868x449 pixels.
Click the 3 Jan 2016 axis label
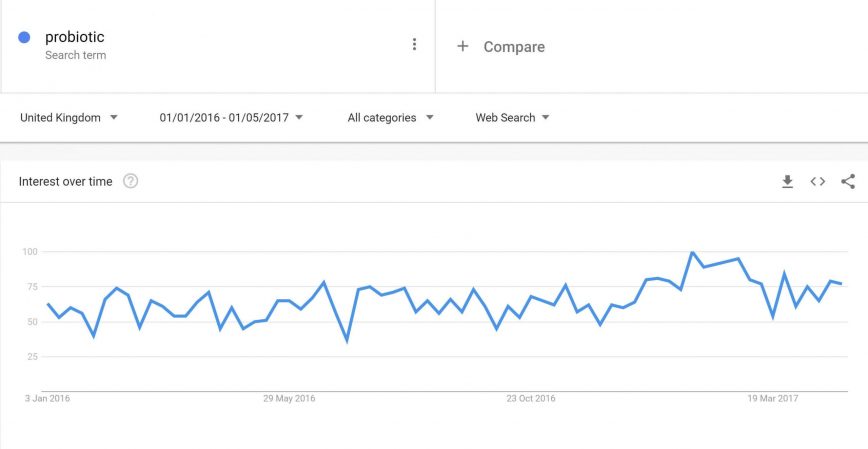pyautogui.click(x=47, y=398)
